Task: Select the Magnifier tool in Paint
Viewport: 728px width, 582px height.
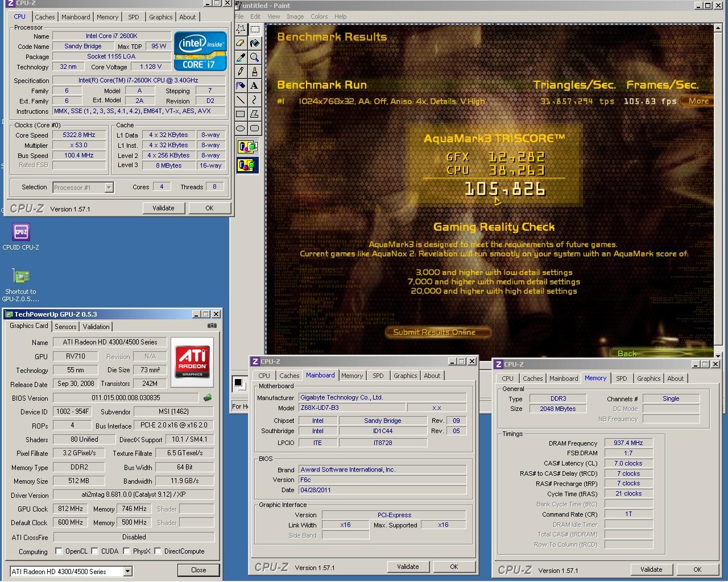Action: [x=254, y=57]
